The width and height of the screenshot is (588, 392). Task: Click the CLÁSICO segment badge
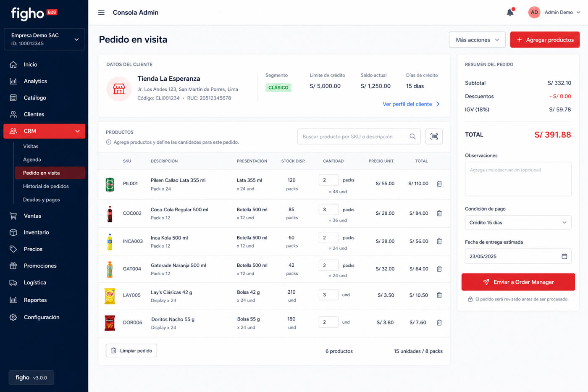tap(278, 87)
